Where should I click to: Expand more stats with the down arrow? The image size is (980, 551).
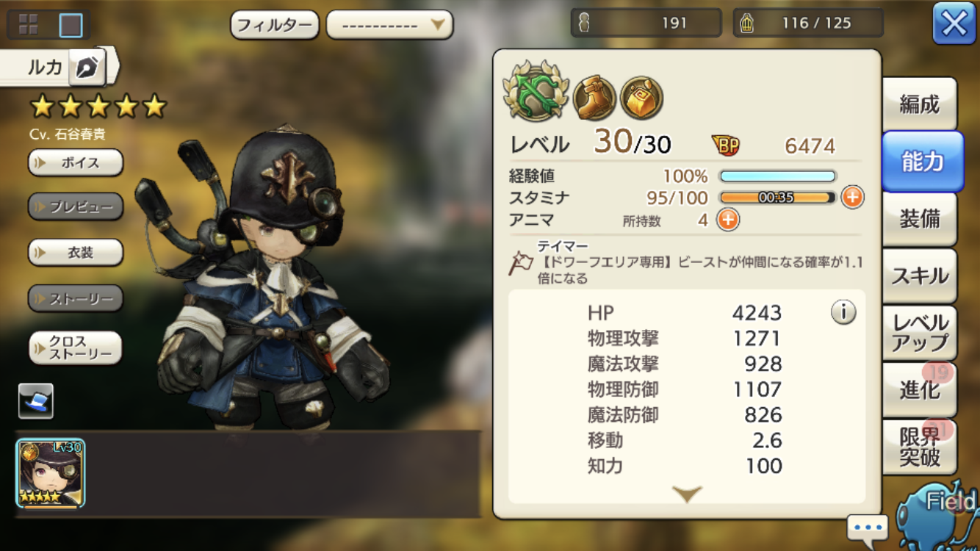[x=687, y=494]
